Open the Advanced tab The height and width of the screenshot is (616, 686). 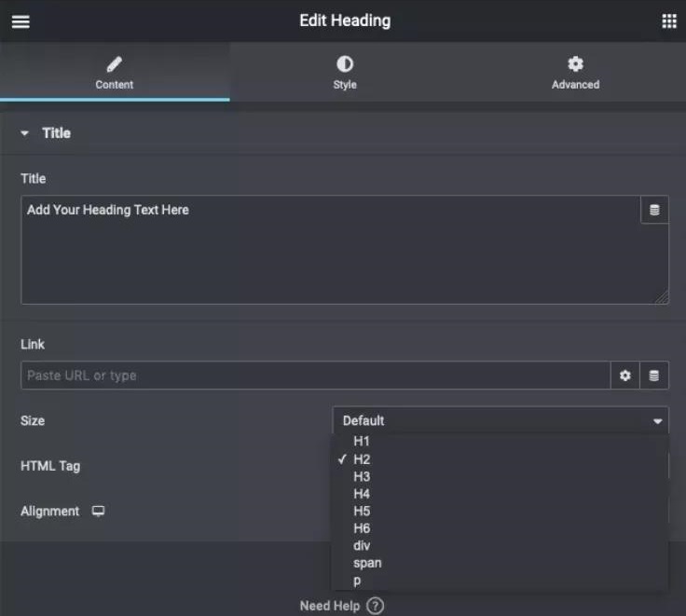point(575,73)
